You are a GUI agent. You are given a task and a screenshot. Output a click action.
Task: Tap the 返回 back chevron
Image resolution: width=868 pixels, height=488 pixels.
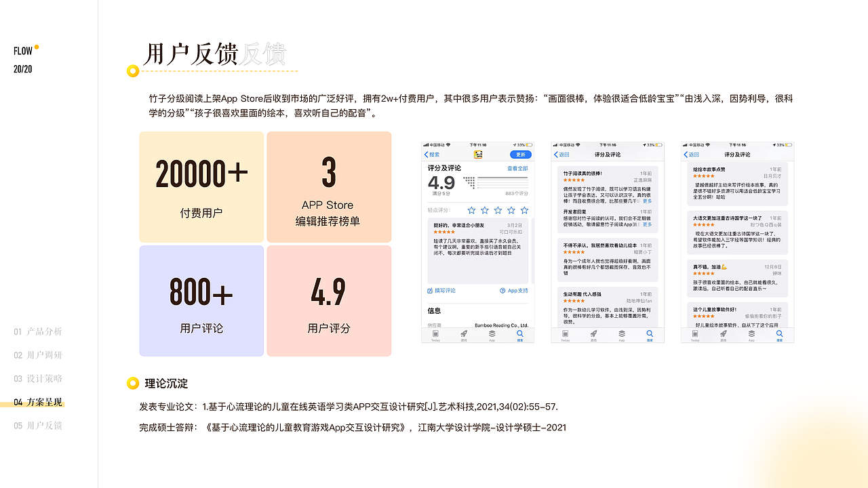pyautogui.click(x=557, y=155)
